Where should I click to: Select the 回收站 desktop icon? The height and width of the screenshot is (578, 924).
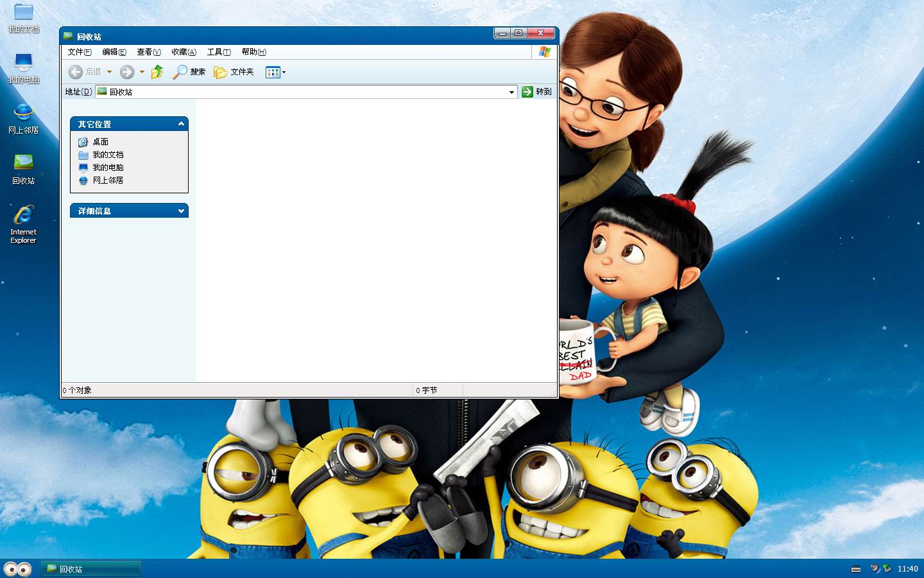point(24,169)
